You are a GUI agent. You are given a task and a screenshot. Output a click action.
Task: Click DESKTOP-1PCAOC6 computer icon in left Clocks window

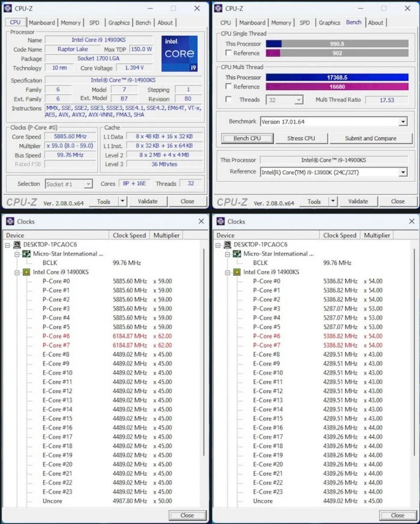pos(17,245)
